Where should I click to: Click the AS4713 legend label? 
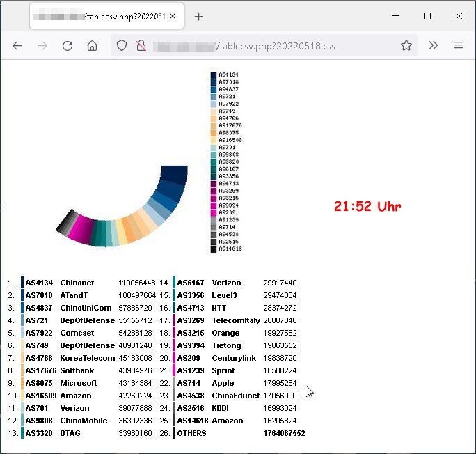(228, 183)
